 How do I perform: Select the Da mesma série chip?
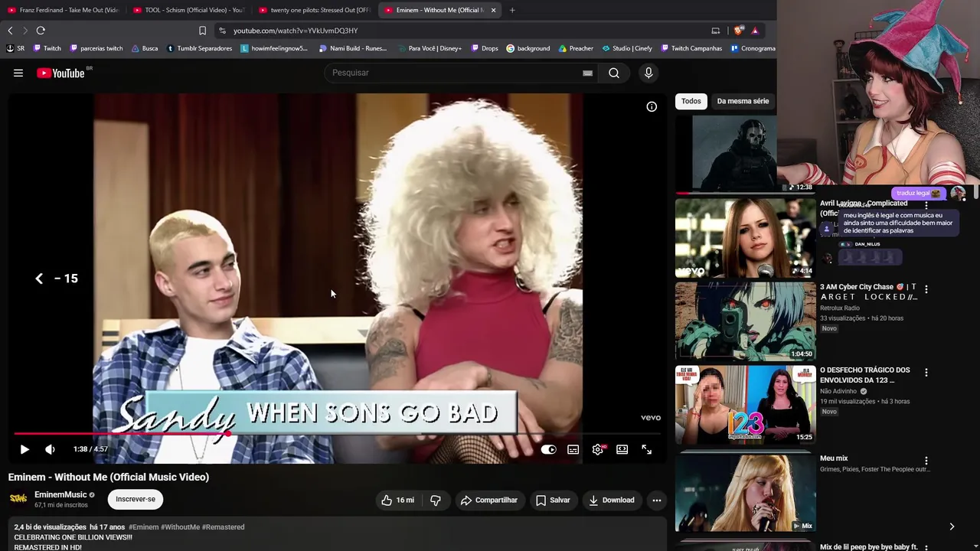pyautogui.click(x=743, y=101)
